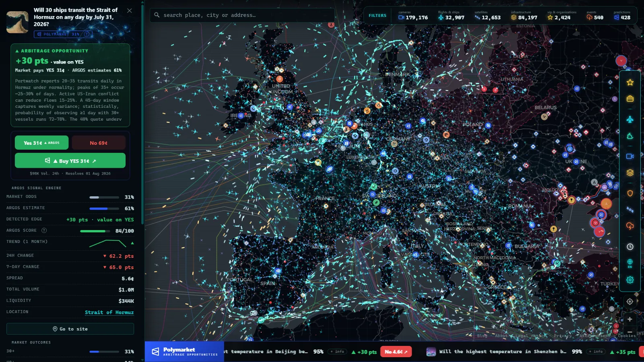The image size is (644, 362).
Task: Toggle the vip & organizations filter 2,424
Action: [x=561, y=16]
